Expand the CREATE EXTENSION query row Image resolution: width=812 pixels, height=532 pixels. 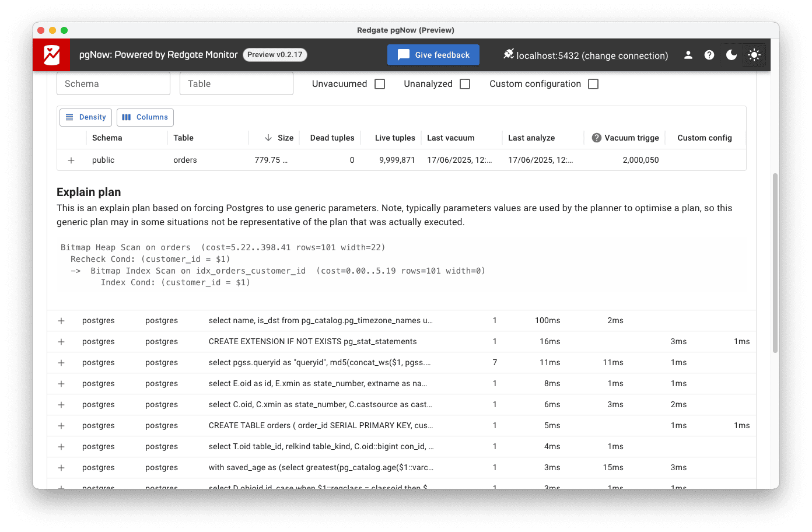[61, 342]
